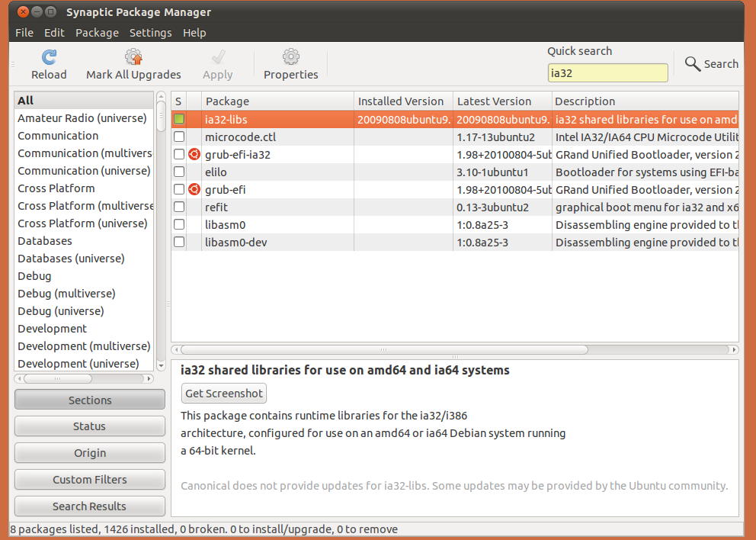Open the Package menu
The width and height of the screenshot is (756, 540).
tap(97, 33)
